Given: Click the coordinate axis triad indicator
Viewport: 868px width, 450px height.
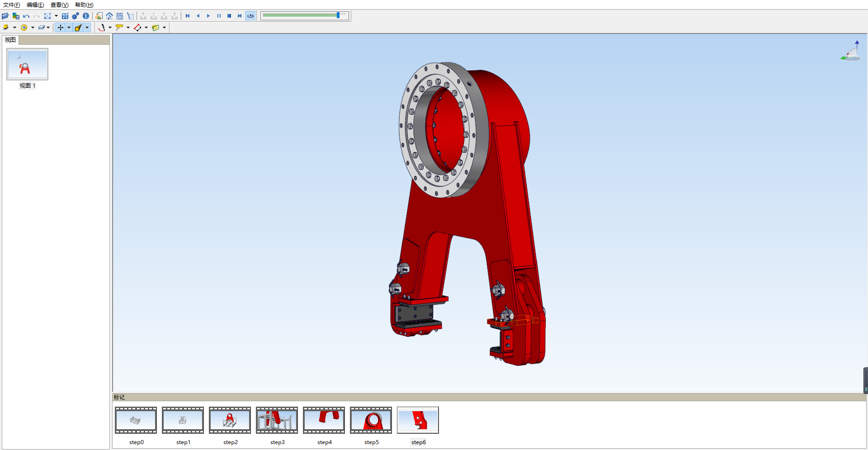Looking at the screenshot, I should coord(851,51).
